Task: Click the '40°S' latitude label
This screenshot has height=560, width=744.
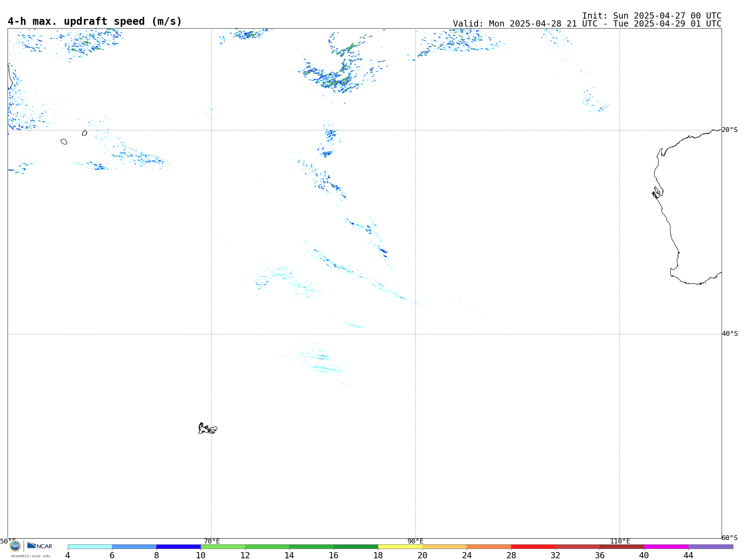Action: click(x=730, y=334)
